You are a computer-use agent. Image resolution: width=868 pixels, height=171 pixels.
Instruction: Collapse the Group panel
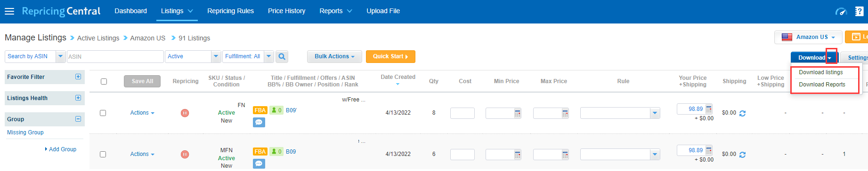(x=78, y=119)
